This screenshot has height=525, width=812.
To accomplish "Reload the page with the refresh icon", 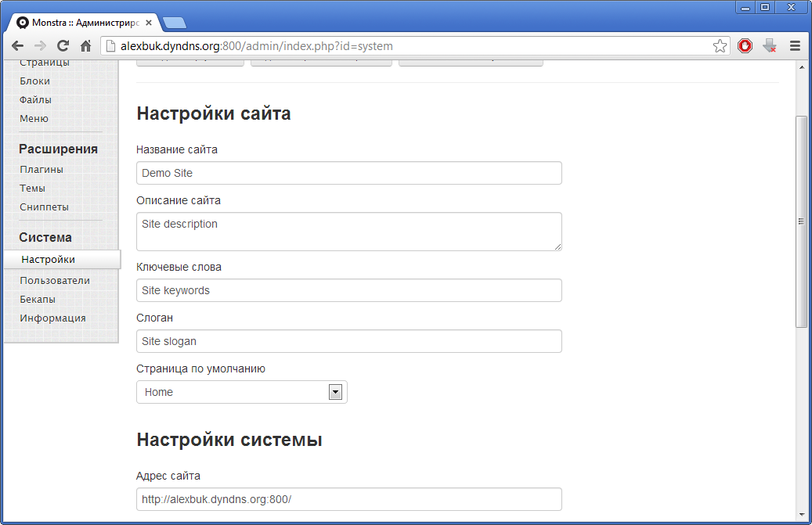I will [63, 46].
